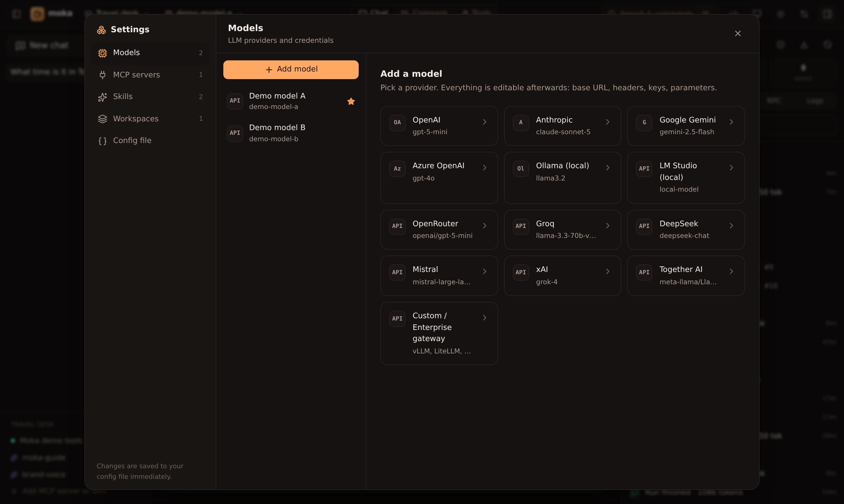Click the API badge icon for Mistral
This screenshot has width=844, height=504.
coord(397,273)
